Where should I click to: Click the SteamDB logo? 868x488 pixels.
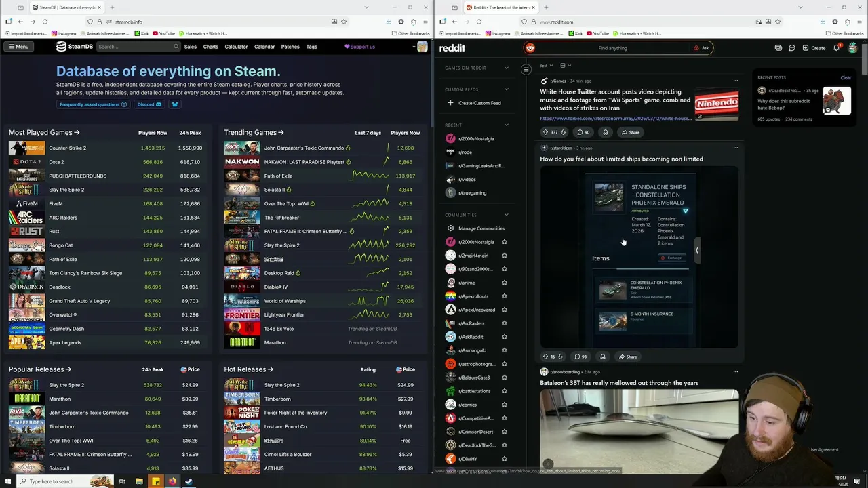(x=74, y=47)
